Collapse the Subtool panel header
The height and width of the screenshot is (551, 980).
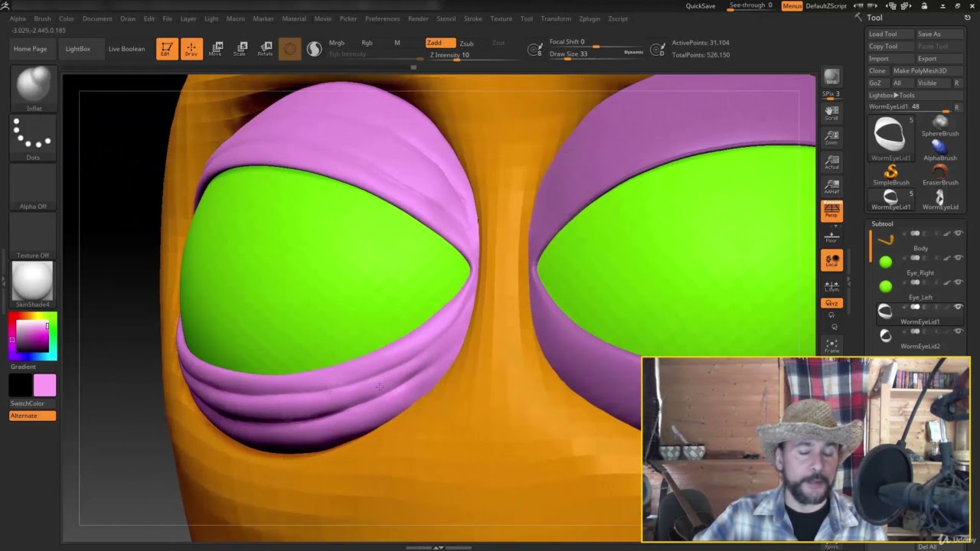pos(882,223)
